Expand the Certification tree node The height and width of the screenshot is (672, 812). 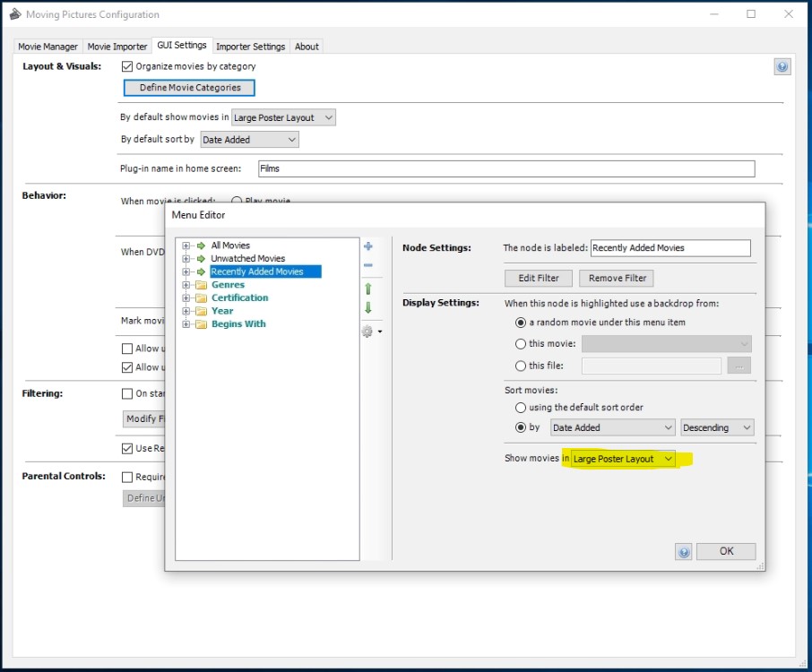point(186,297)
